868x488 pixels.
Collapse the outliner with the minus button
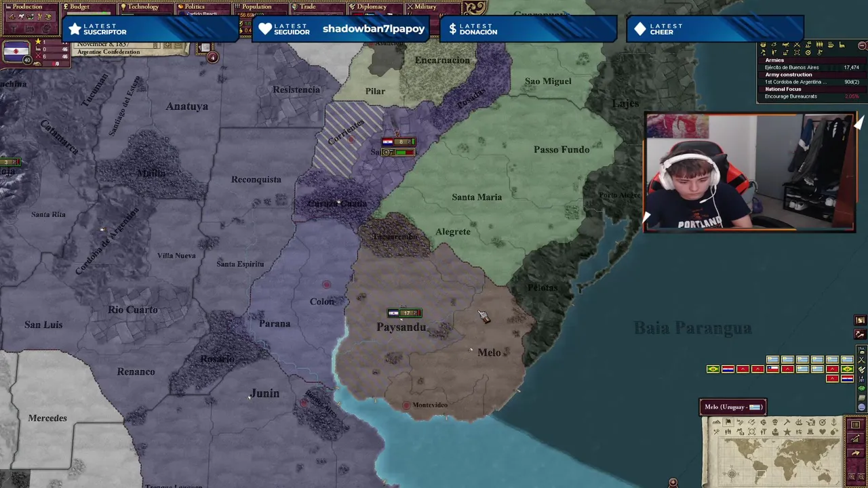[x=862, y=45]
